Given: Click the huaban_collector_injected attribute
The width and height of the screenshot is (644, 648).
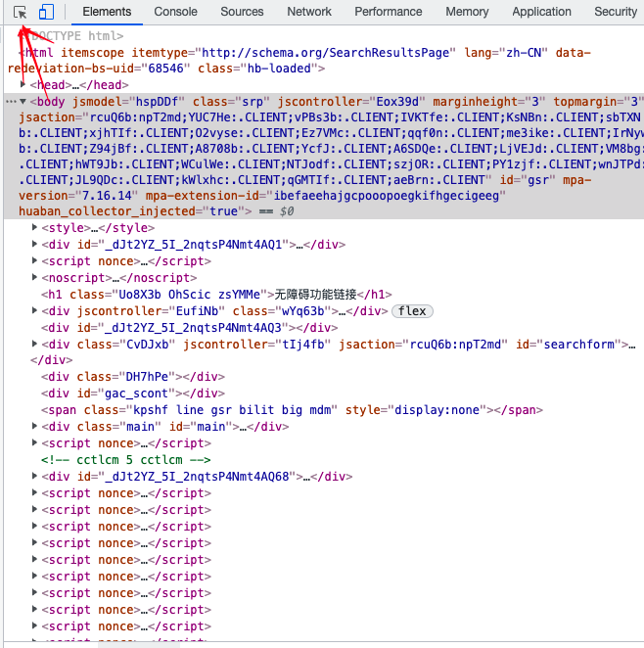Looking at the screenshot, I should [x=131, y=211].
